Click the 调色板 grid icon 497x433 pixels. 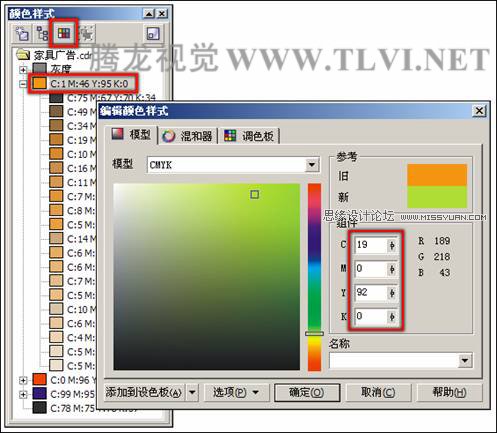(x=230, y=136)
